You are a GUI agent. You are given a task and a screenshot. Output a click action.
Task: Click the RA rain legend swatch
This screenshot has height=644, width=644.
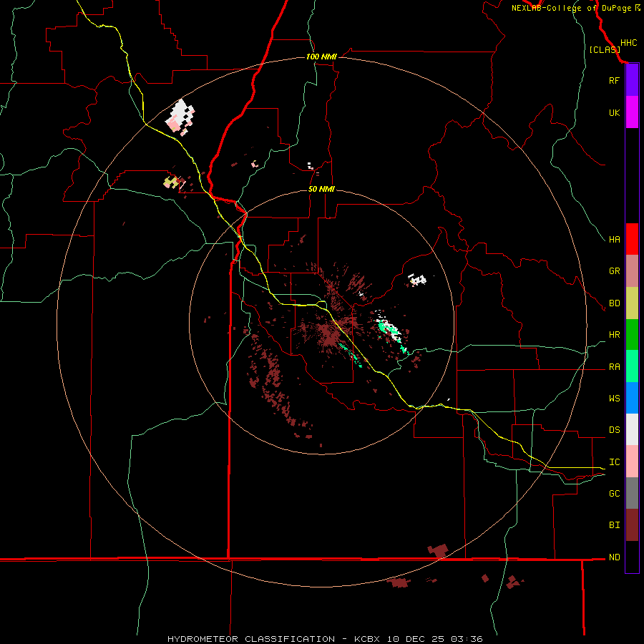point(632,366)
